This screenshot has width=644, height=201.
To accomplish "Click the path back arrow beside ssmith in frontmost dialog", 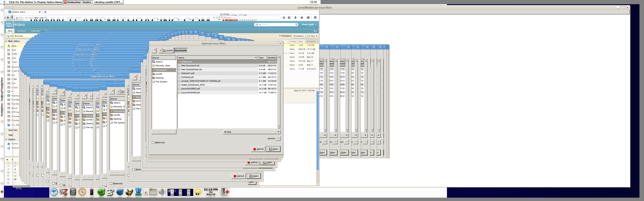I will pyautogui.click(x=160, y=50).
